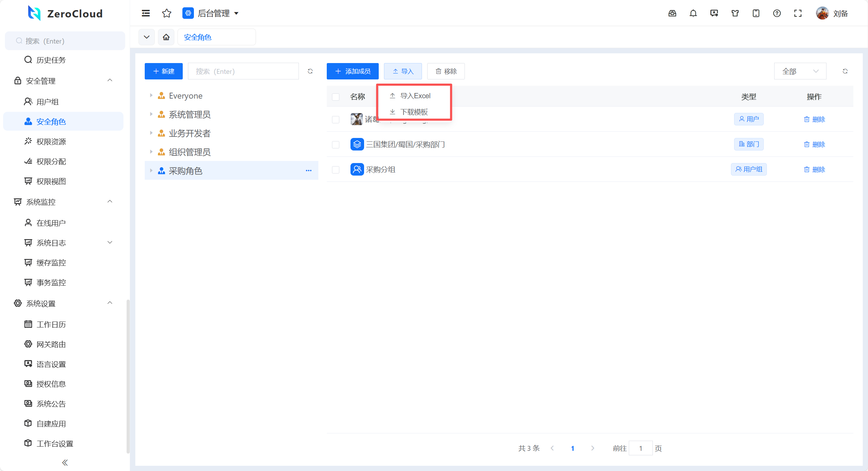The image size is (868, 471).
Task: Open more options for 采购角色
Action: [309, 170]
